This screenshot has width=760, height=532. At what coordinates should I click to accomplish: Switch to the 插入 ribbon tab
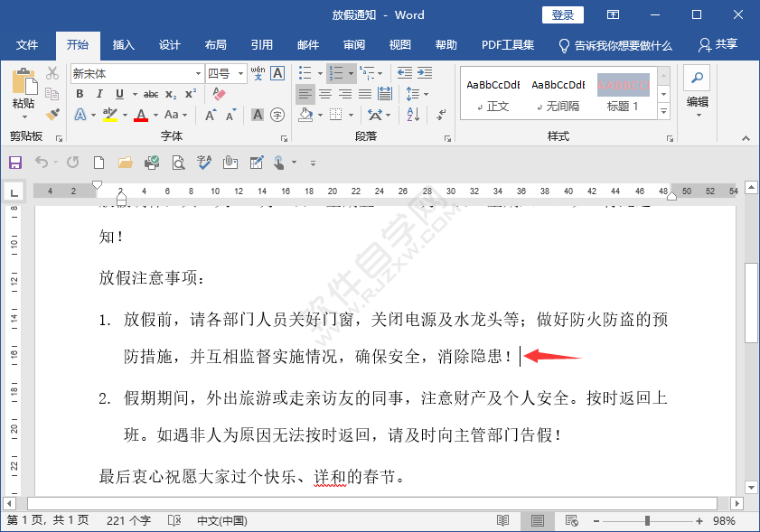123,45
